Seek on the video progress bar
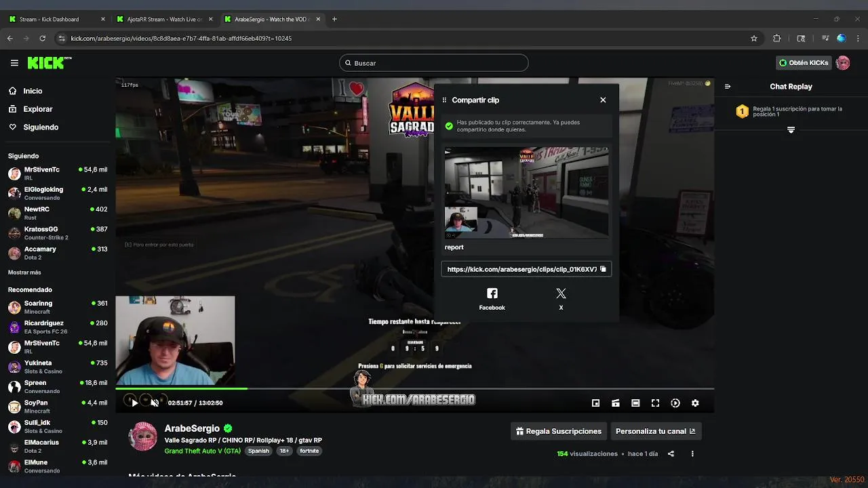The image size is (868, 488). pyautogui.click(x=414, y=388)
